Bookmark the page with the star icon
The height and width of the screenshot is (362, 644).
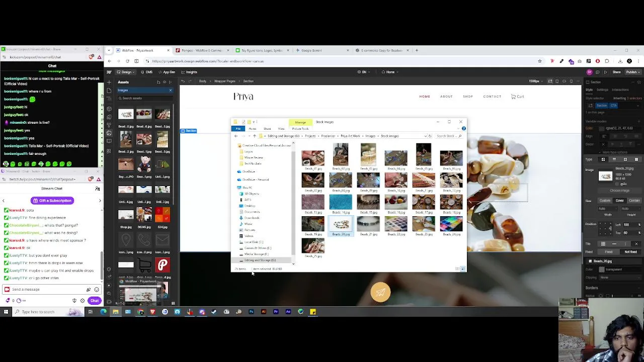[540, 61]
